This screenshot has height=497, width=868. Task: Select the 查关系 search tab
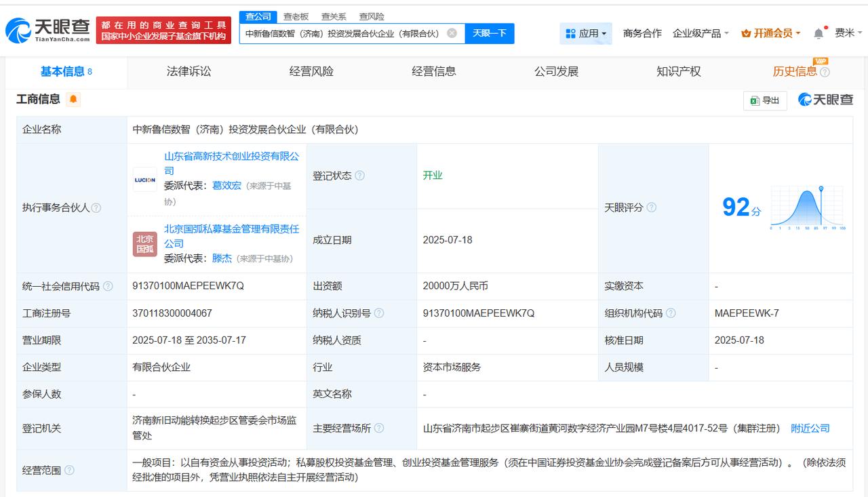click(x=334, y=16)
